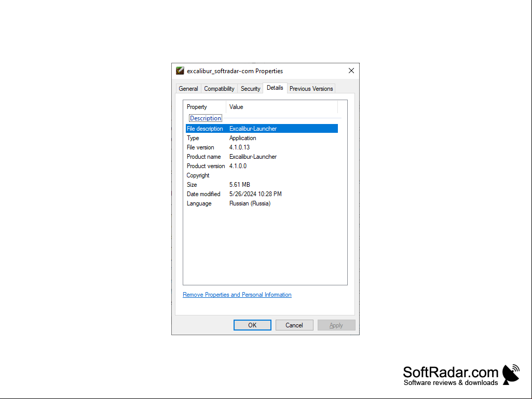This screenshot has height=399, width=532.
Task: Click the Excalibur app icon in title bar
Action: pyautogui.click(x=180, y=71)
